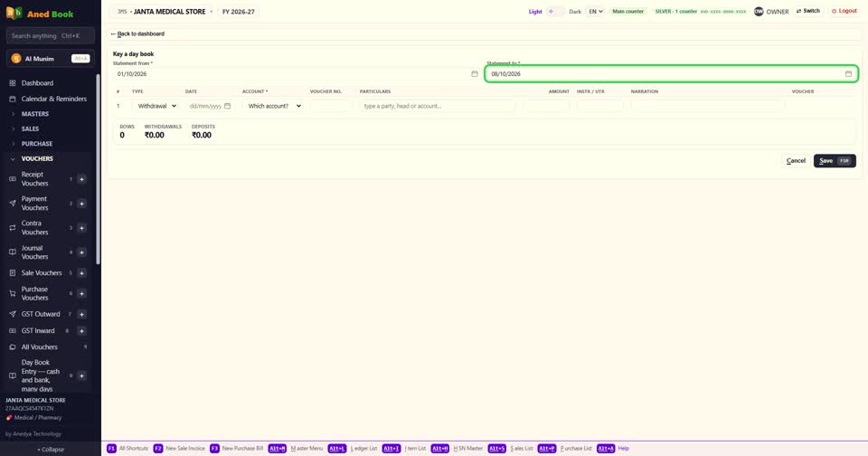Select the Light theme label

535,12
